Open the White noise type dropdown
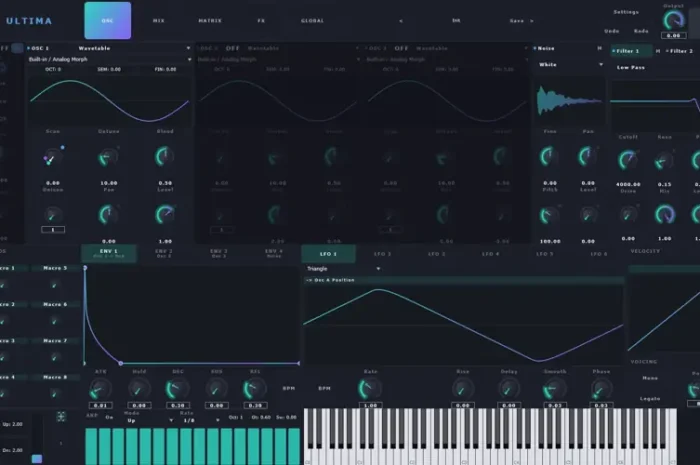 571,65
